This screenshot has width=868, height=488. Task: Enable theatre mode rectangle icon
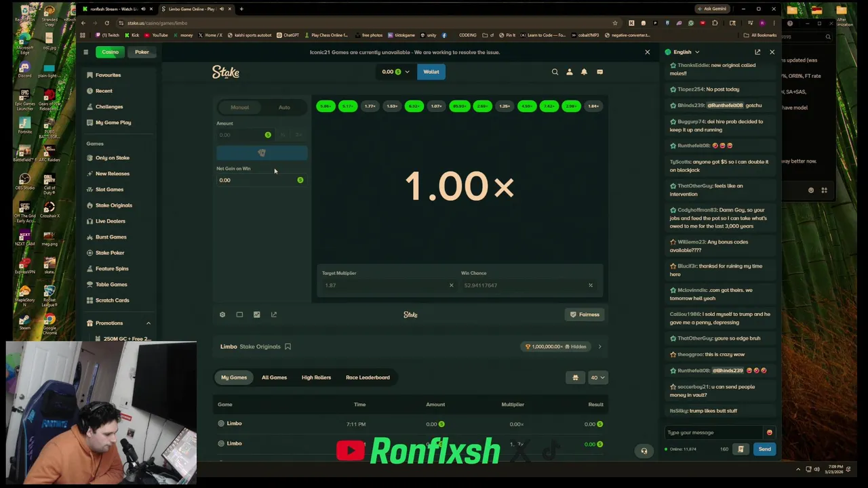[x=239, y=314]
